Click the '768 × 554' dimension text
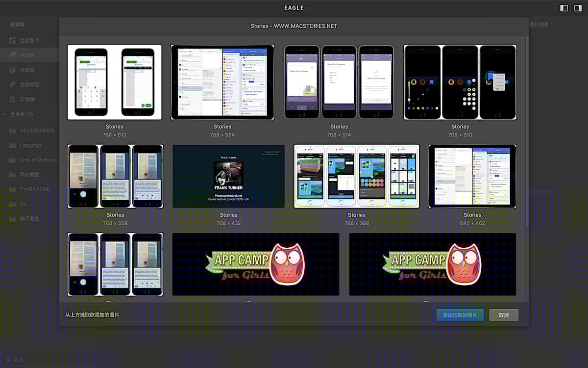This screenshot has height=368, width=588. (x=222, y=135)
